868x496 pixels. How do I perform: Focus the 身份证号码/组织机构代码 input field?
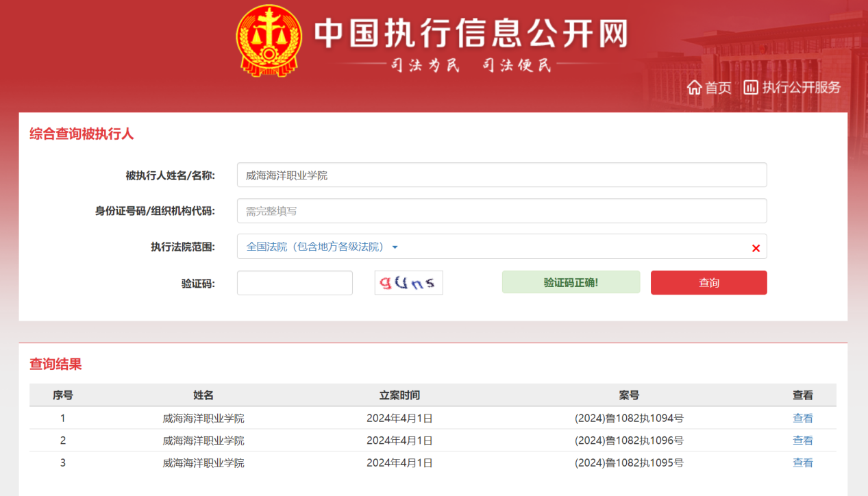click(501, 211)
